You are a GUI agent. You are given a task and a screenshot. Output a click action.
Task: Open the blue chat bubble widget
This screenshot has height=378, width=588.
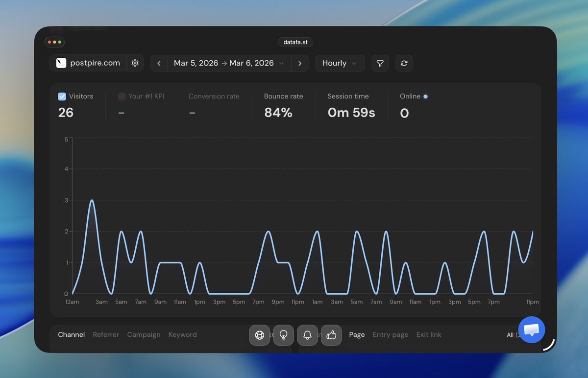tap(532, 330)
